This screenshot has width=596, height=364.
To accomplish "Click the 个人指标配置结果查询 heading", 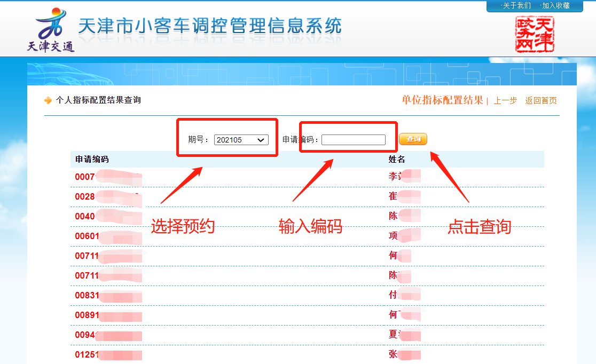I will [98, 100].
